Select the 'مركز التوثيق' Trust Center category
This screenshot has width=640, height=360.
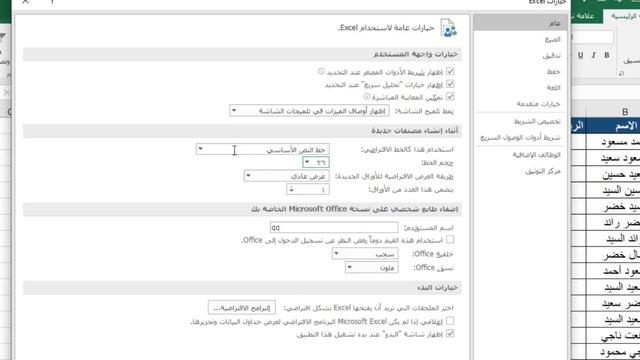click(x=520, y=171)
